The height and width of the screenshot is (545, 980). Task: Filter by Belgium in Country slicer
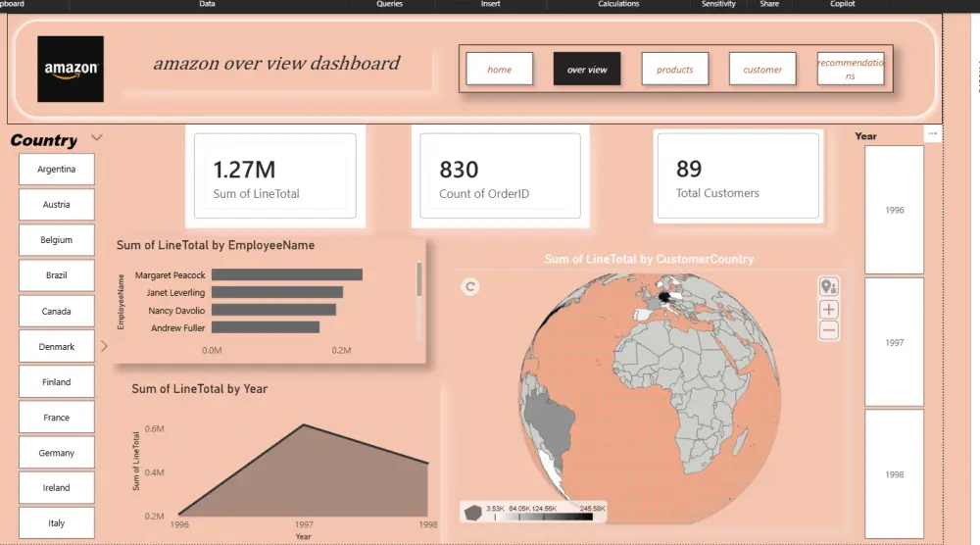coord(56,240)
